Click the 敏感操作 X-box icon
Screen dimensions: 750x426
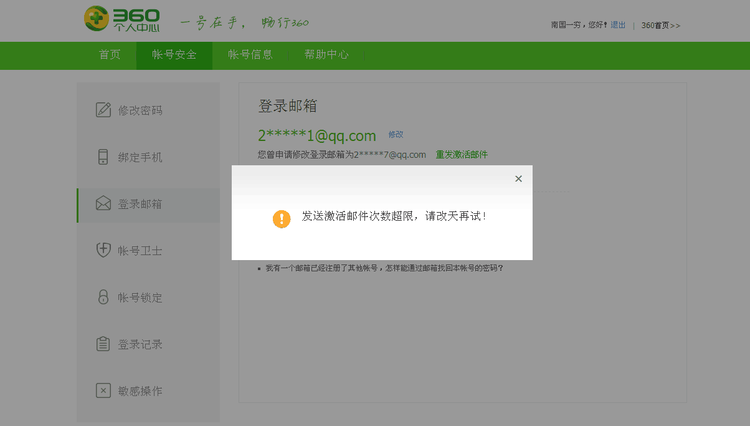[103, 391]
